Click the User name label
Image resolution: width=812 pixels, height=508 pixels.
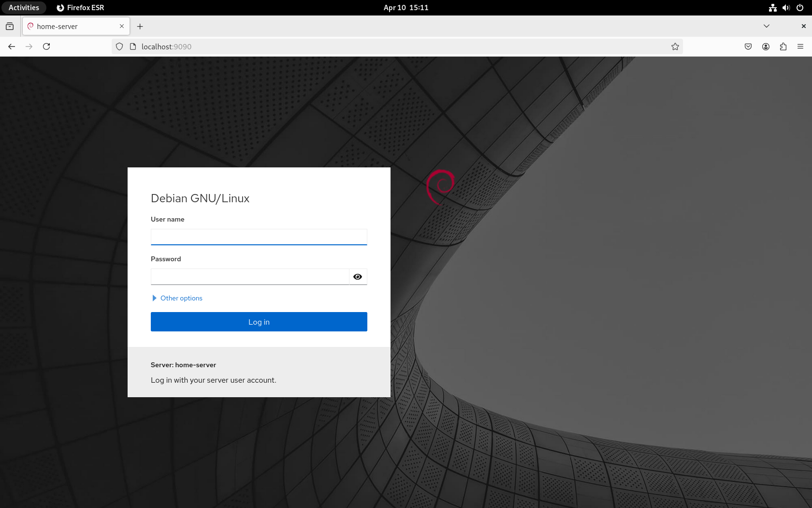167,219
